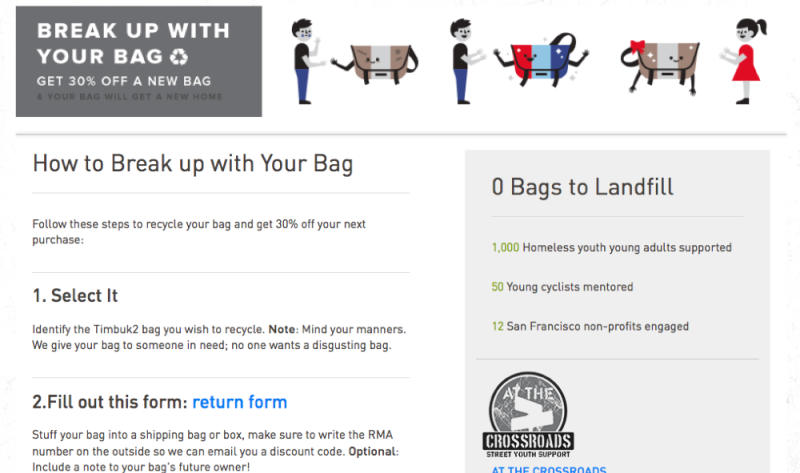This screenshot has width=800, height=473.
Task: Click the '0 Bags to Landfill' heading
Action: pyautogui.click(x=583, y=187)
